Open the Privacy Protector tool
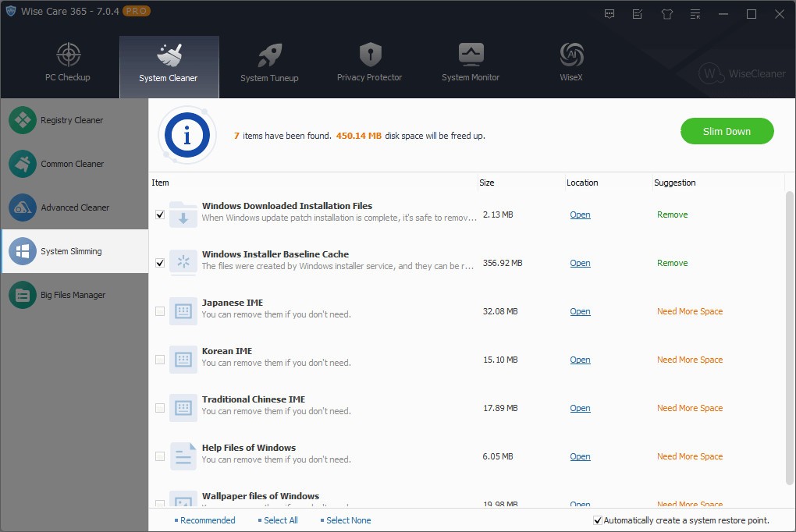 [x=368, y=62]
